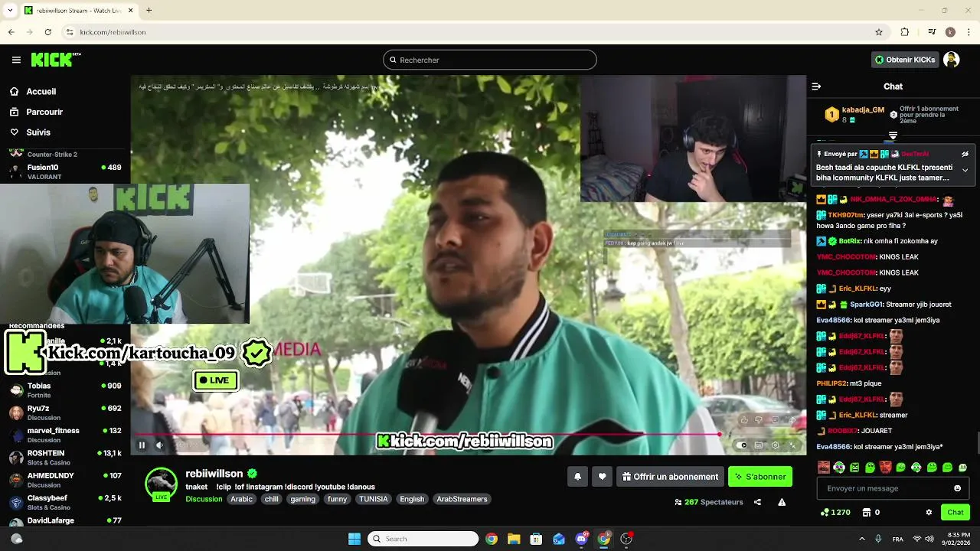Click the Kick logo
The width and height of the screenshot is (980, 551).
pyautogui.click(x=55, y=60)
